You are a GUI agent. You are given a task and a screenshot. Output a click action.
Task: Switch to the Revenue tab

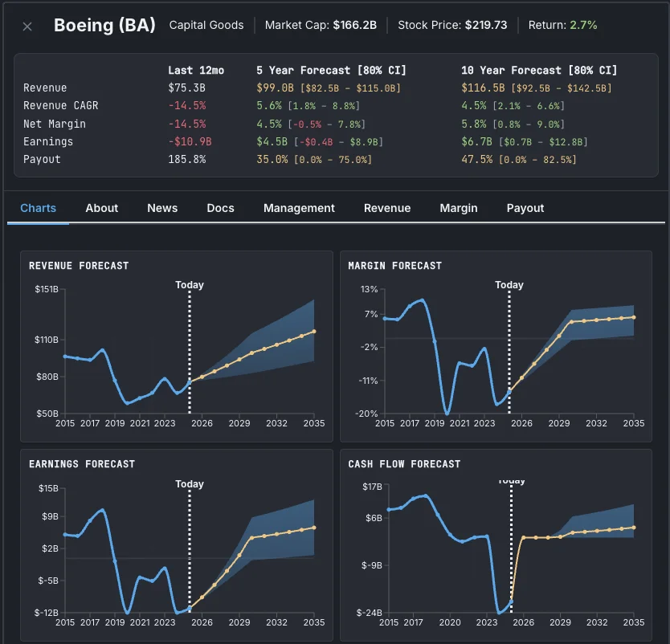(x=387, y=208)
